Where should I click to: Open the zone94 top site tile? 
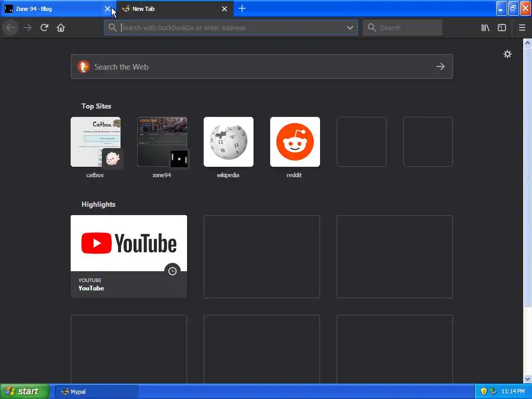[x=162, y=142]
